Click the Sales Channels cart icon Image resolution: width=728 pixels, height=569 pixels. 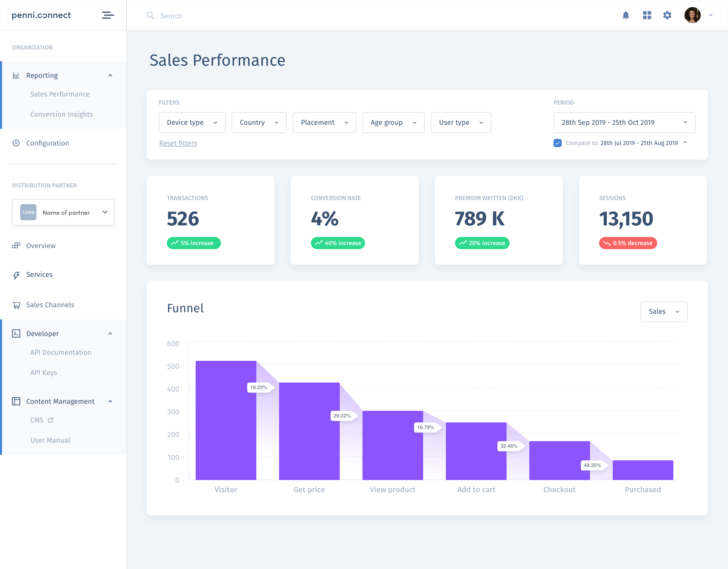[16, 305]
